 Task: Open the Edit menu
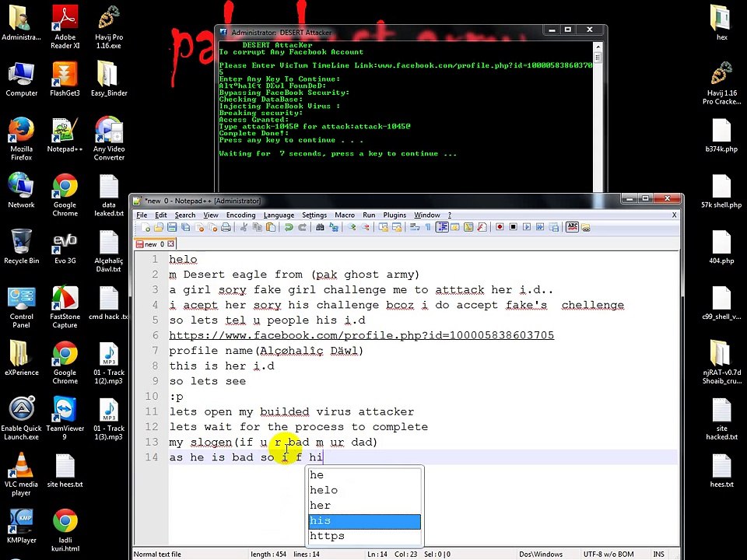pyautogui.click(x=161, y=215)
